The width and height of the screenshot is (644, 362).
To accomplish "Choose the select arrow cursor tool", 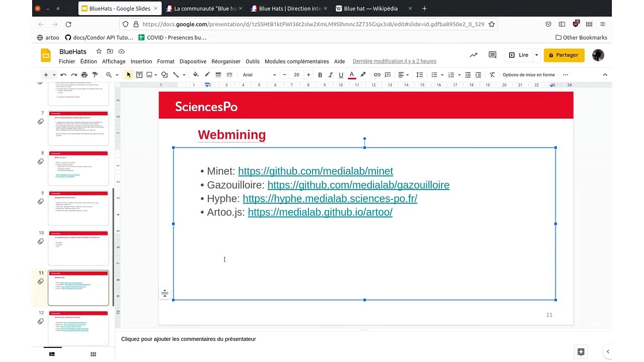I will point(129,75).
